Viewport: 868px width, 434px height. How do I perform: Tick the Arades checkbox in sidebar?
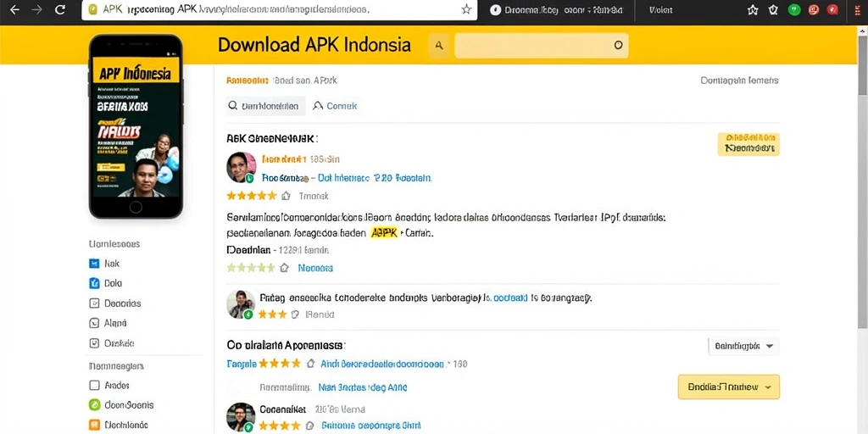(x=94, y=386)
